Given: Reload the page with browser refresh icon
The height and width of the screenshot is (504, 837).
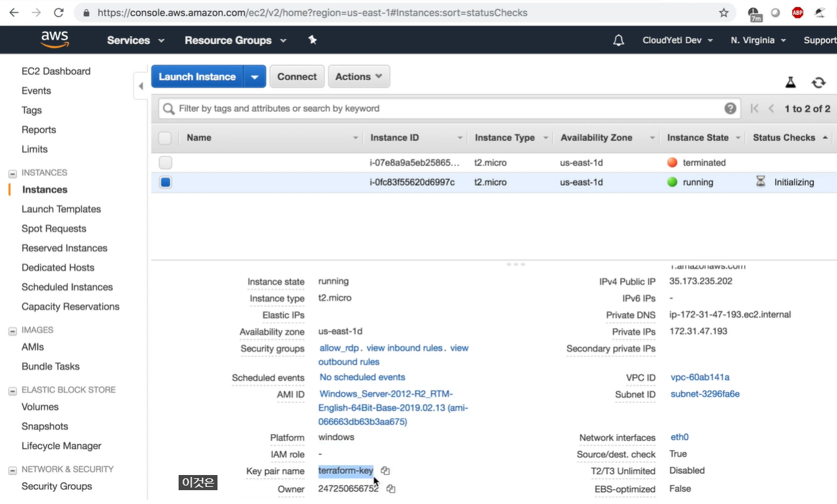Looking at the screenshot, I should 59,13.
